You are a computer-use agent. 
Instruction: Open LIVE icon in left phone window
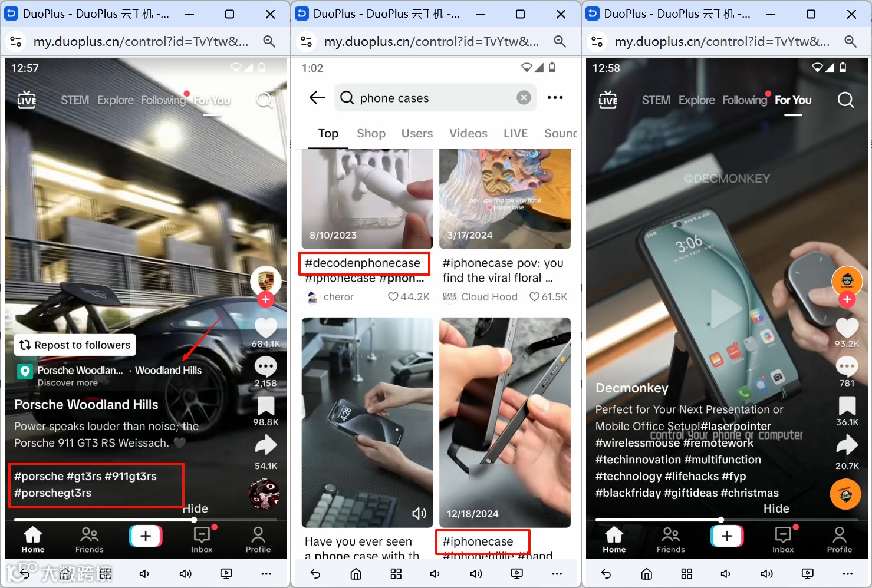(x=27, y=100)
